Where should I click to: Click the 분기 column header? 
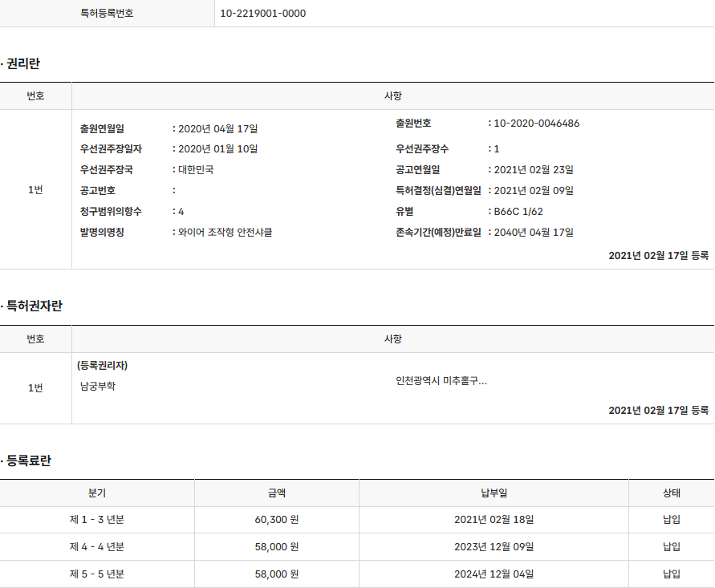(97, 493)
